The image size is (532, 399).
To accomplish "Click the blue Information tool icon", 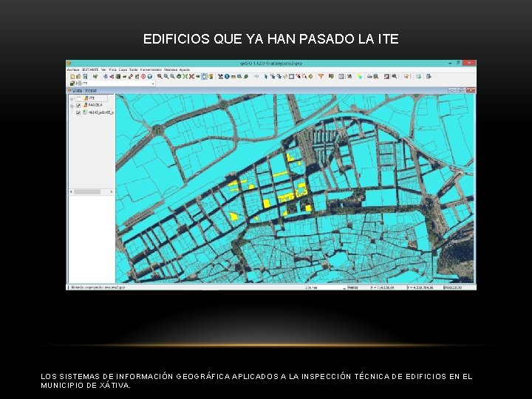I will click(227, 77).
